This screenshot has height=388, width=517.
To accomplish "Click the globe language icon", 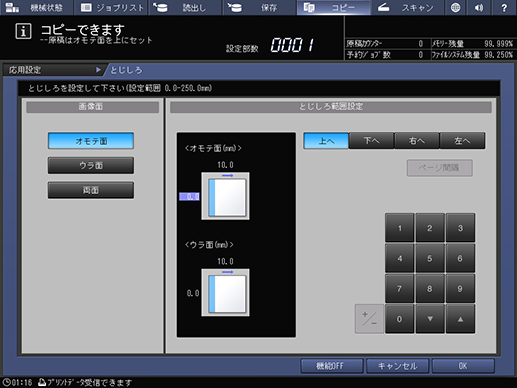I will click(455, 7).
